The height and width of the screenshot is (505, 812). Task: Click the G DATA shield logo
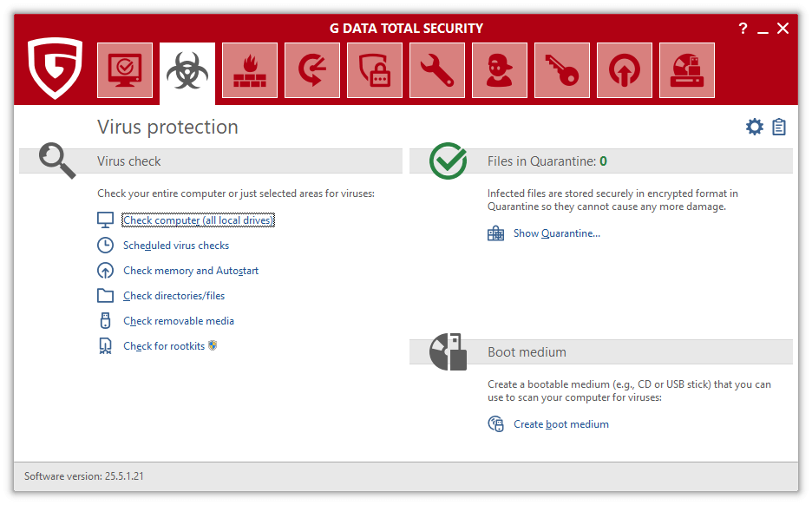pos(55,68)
